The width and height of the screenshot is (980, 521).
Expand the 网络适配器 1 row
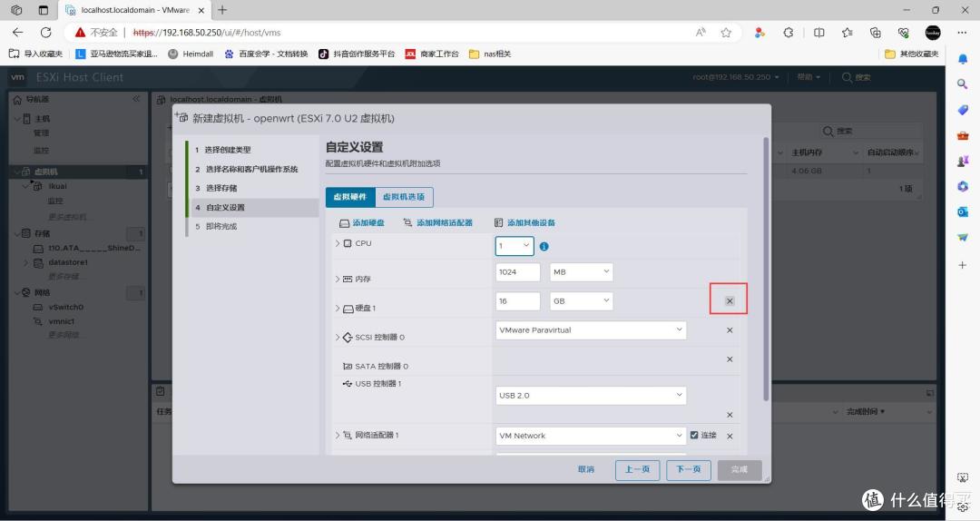(x=338, y=436)
